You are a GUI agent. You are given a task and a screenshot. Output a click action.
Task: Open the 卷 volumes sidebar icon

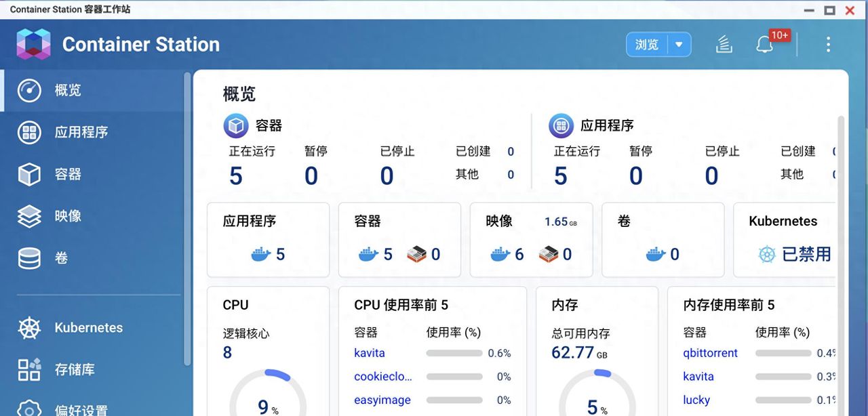tap(29, 258)
